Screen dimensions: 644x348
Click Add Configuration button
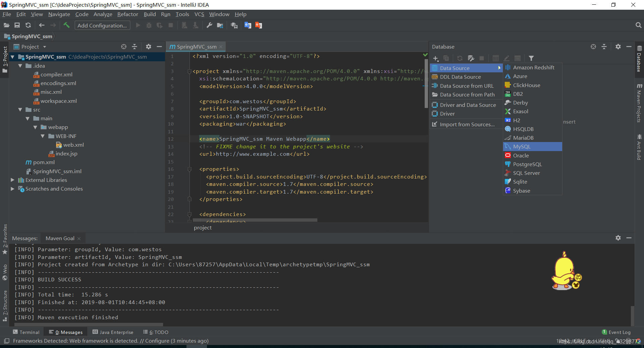click(102, 25)
